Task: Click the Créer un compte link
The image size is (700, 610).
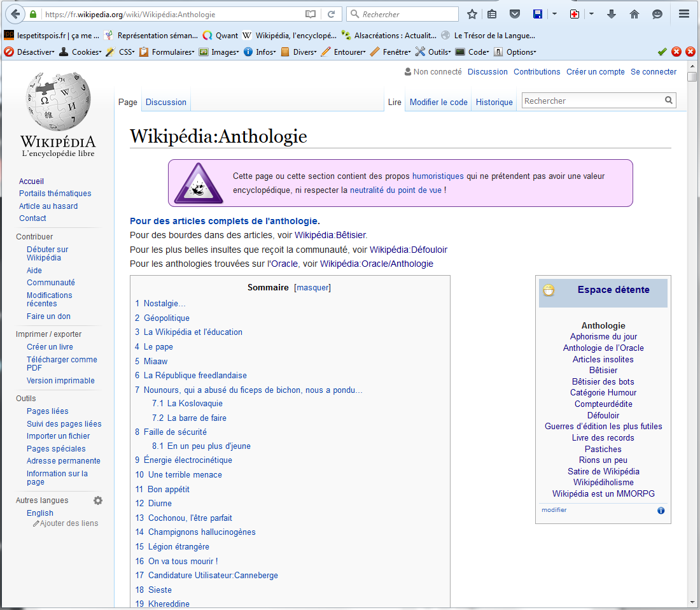Action: click(595, 72)
